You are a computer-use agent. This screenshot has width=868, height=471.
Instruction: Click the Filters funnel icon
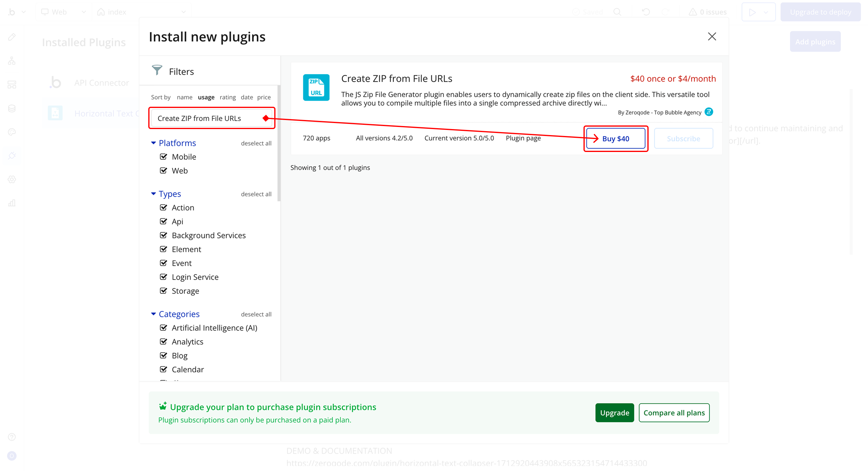[x=157, y=70]
